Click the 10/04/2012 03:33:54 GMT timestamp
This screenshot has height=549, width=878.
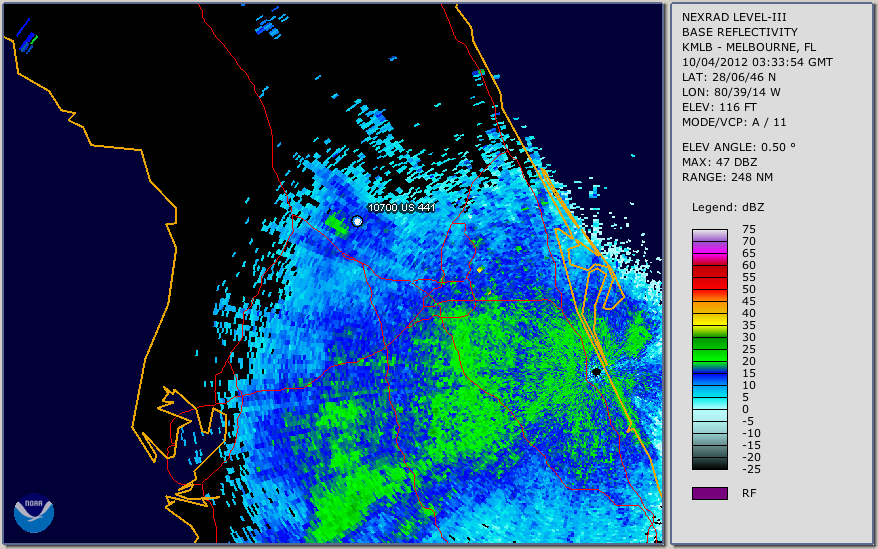click(757, 62)
